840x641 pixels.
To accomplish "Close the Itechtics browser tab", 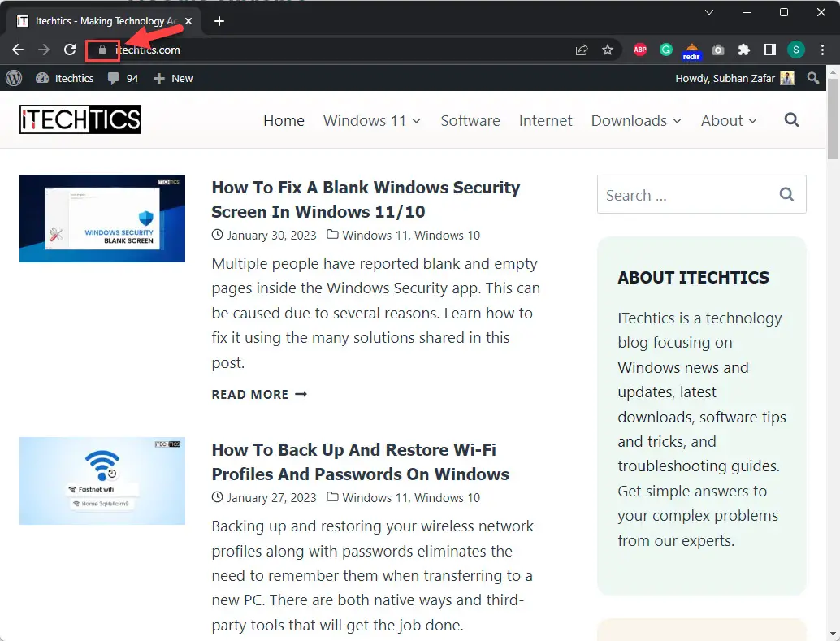I will 188,21.
